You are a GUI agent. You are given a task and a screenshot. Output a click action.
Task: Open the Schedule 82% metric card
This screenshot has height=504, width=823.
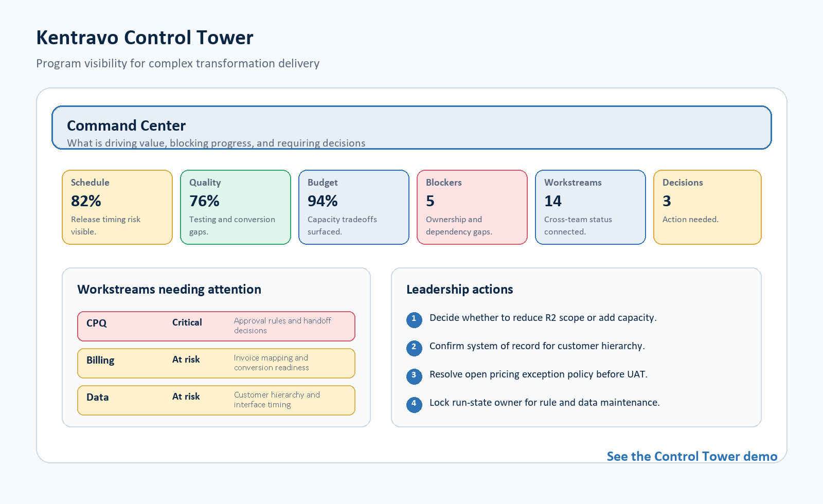click(x=117, y=207)
